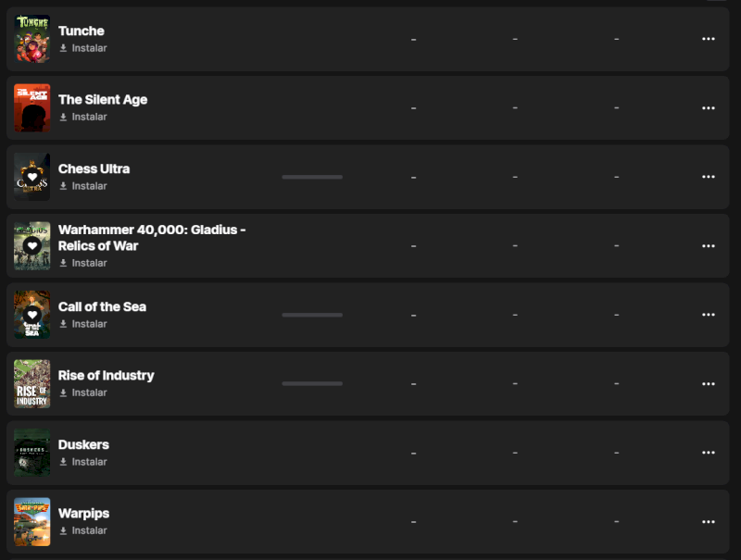Click the download icon under Warpips
741x560 pixels.
tap(64, 531)
